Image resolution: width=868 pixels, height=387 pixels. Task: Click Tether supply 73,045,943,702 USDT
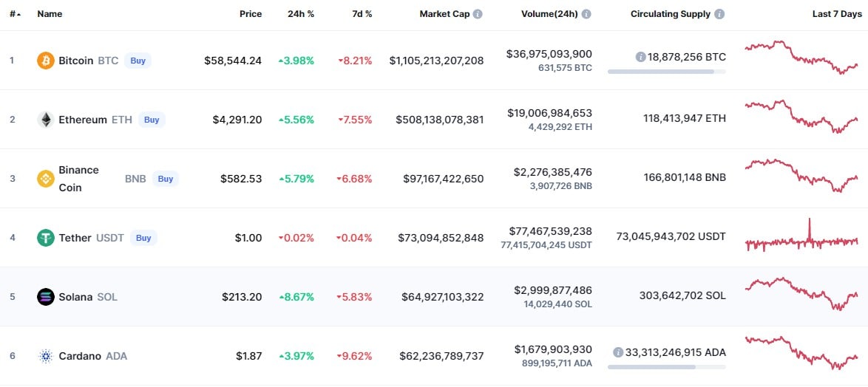pos(671,236)
